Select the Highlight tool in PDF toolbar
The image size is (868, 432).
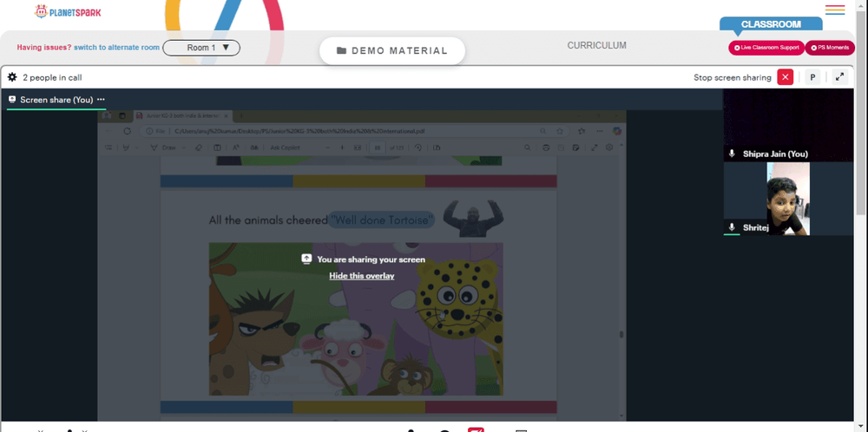pos(126,147)
